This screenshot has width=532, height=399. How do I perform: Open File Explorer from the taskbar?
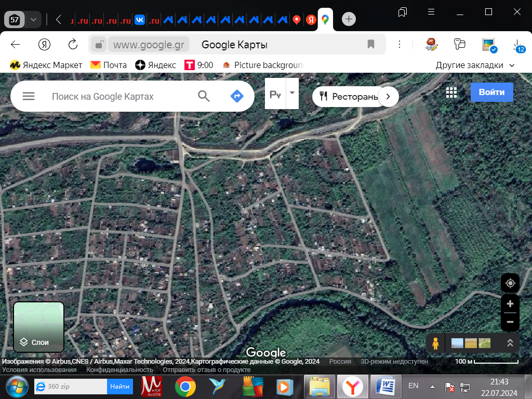[320, 387]
